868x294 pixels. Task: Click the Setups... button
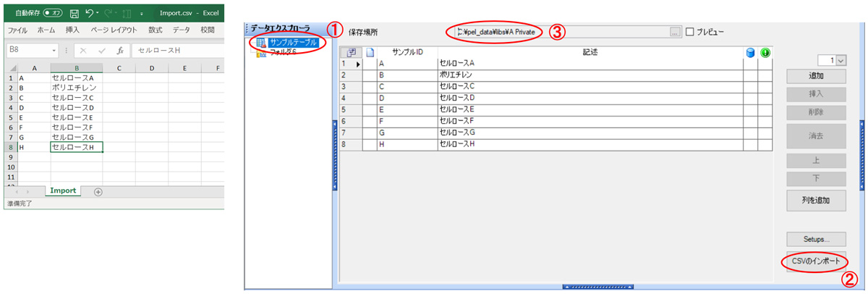[x=816, y=239]
